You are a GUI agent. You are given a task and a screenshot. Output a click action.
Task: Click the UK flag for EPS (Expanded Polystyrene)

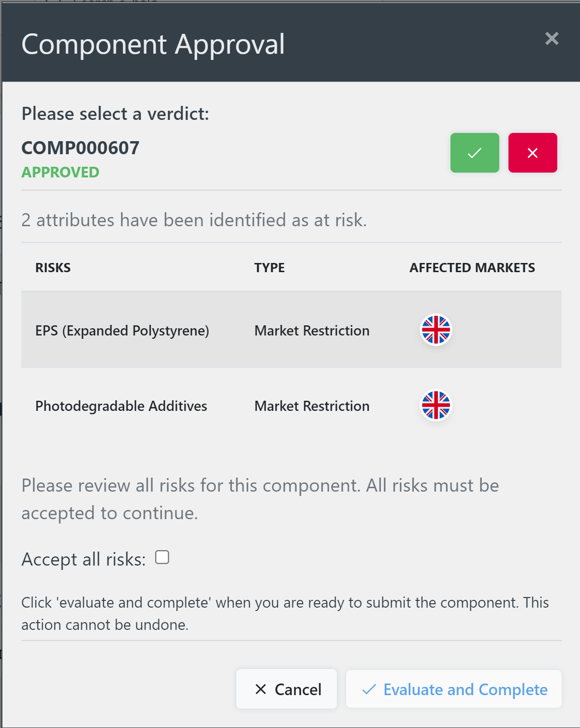point(435,330)
